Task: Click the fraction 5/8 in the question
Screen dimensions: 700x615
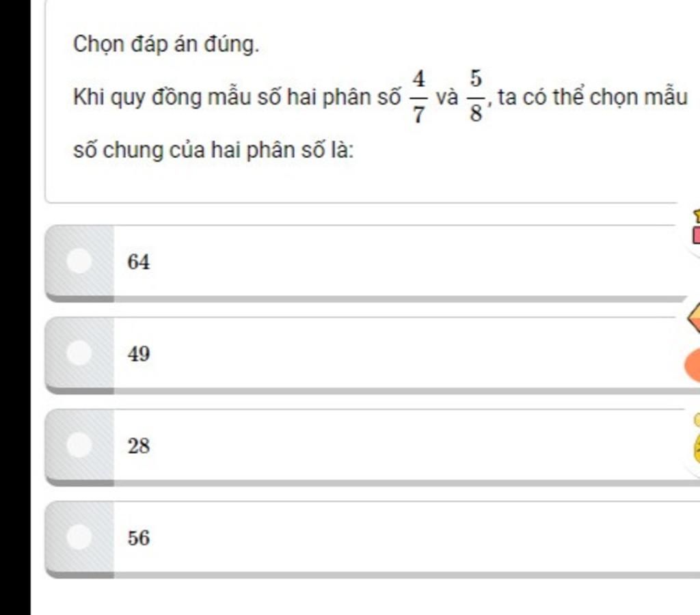Action: point(476,98)
